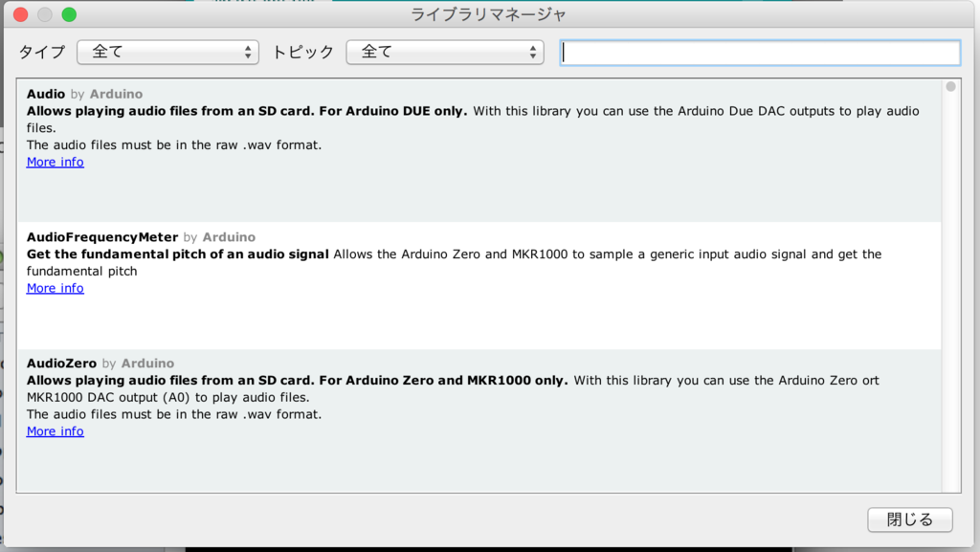
Task: Select the Audio by Arduino library title
Action: click(84, 94)
